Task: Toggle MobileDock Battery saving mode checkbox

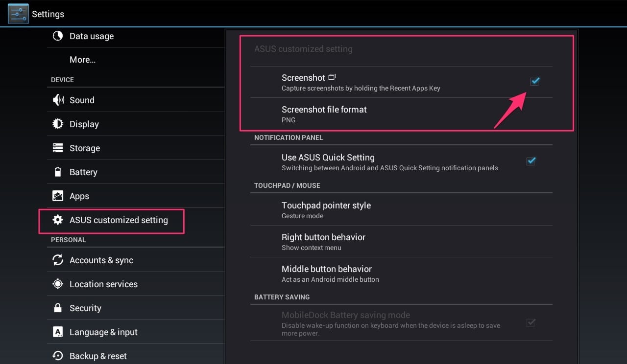Action: [531, 322]
